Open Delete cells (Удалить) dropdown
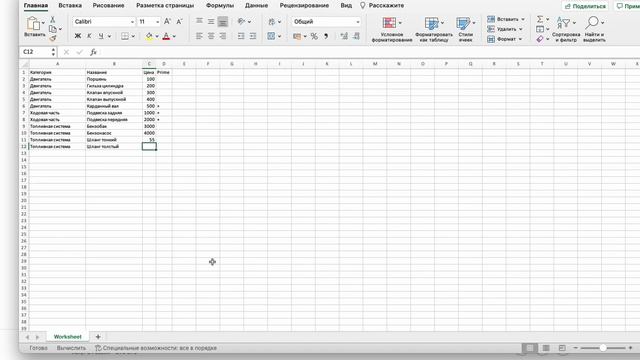 point(504,29)
